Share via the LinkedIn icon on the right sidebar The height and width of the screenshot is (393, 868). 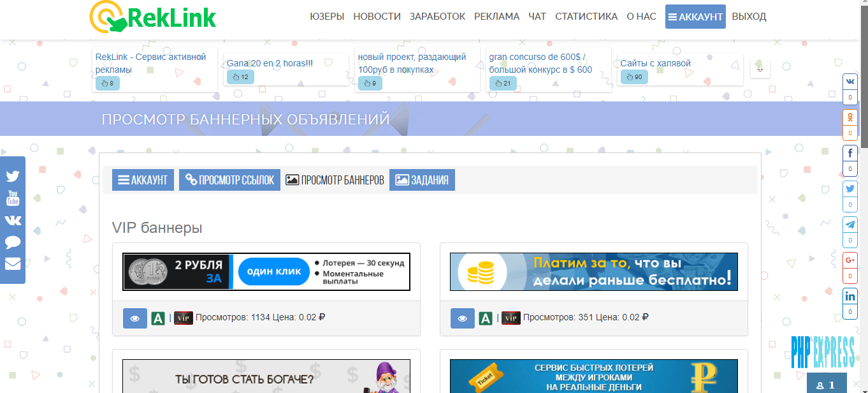(x=850, y=296)
